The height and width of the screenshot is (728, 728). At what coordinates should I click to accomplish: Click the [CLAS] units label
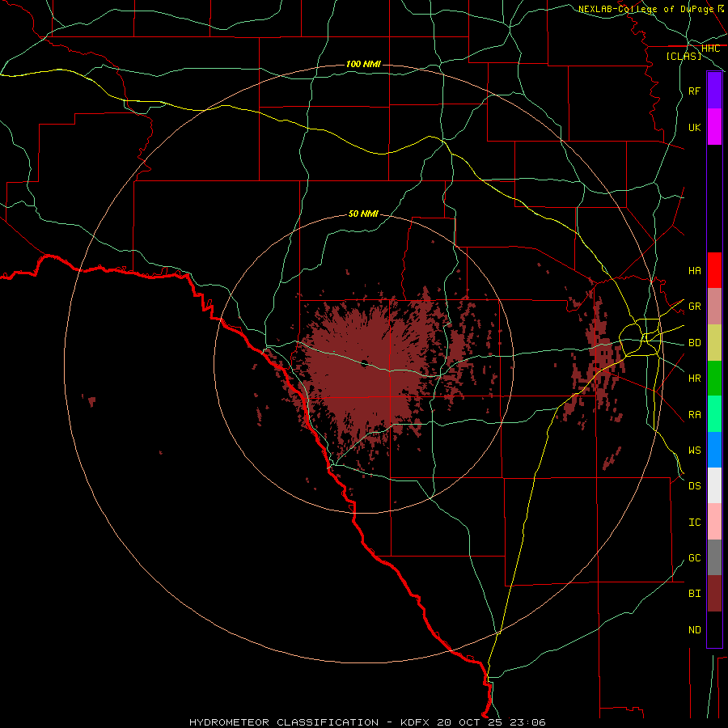684,56
